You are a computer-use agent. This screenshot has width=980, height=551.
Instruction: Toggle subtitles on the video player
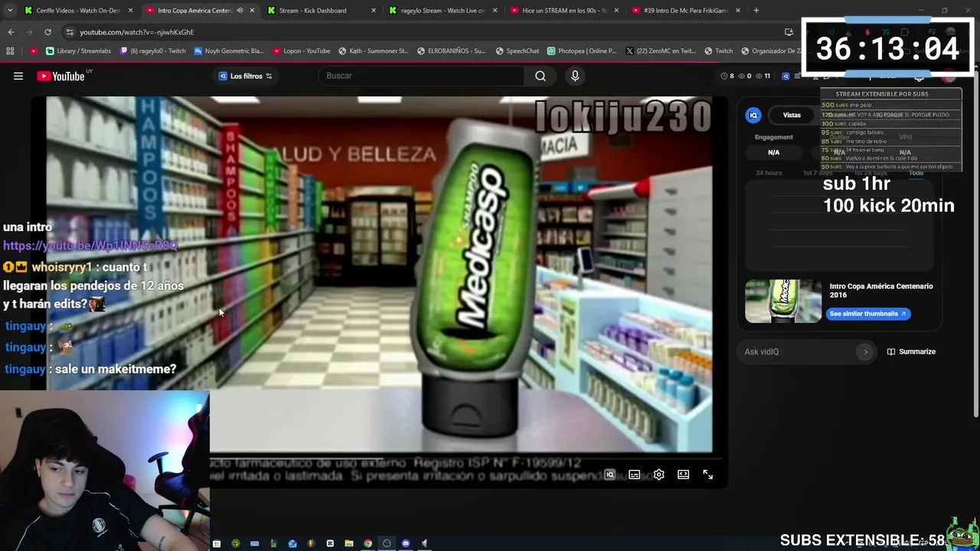pos(635,474)
